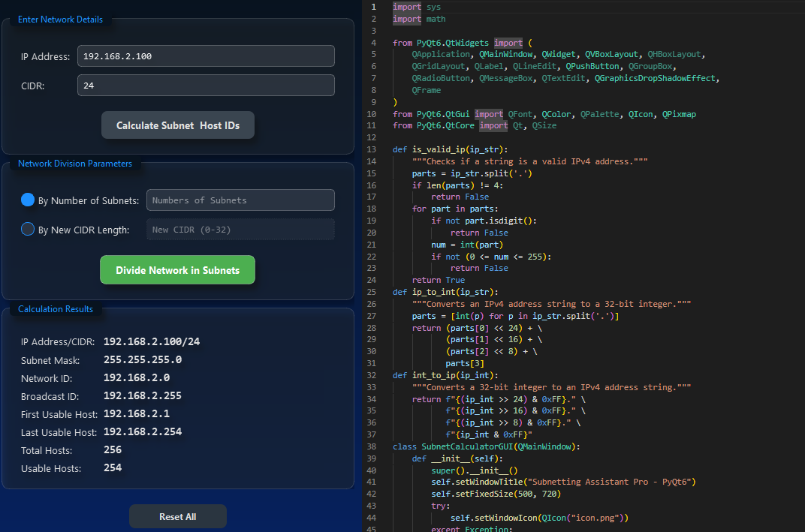Click line number 38 in editor gutter

coord(372,446)
